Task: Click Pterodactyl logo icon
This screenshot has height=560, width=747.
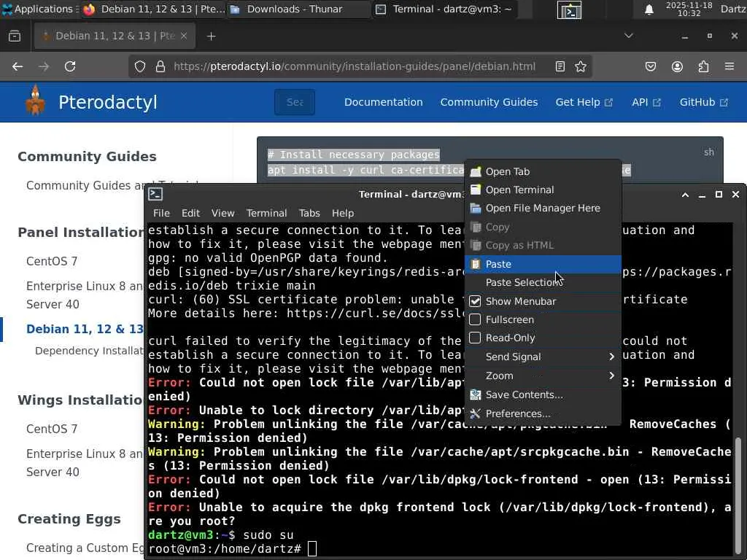Action: 35,101
